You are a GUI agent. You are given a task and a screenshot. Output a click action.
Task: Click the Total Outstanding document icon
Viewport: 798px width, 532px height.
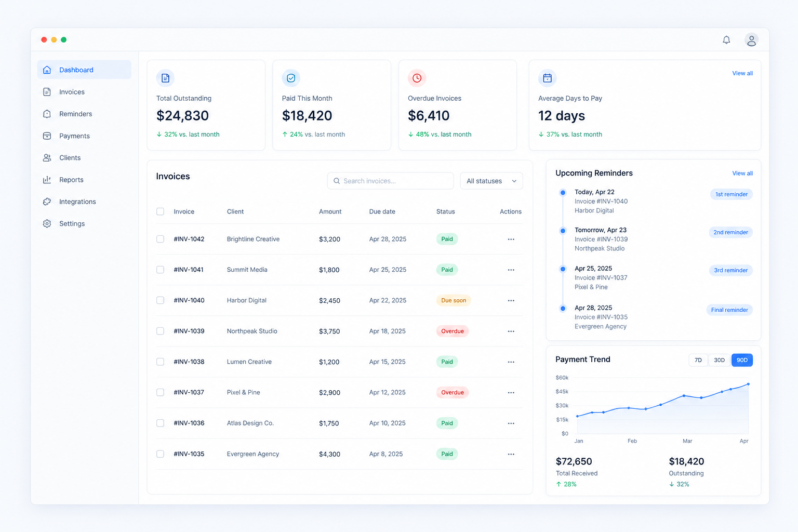tap(165, 78)
